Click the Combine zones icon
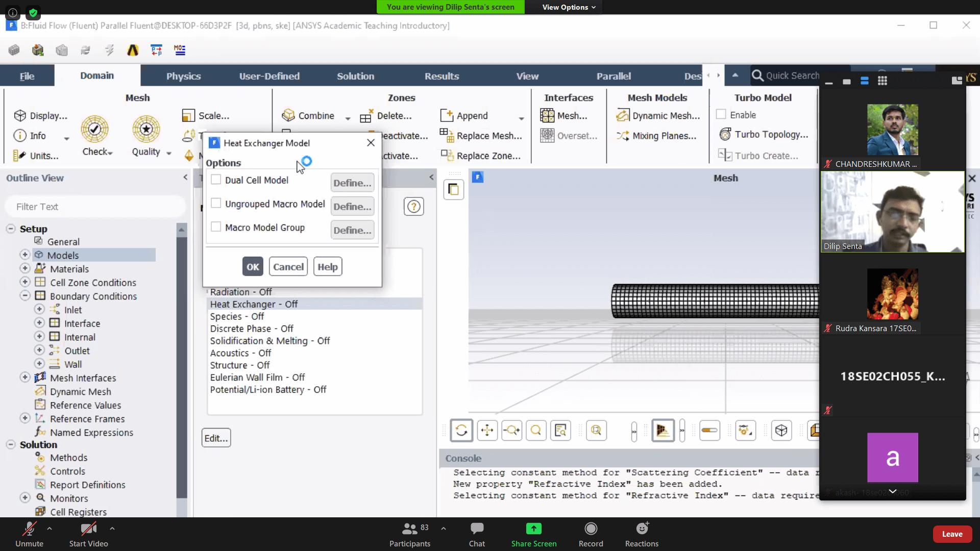 tap(289, 116)
